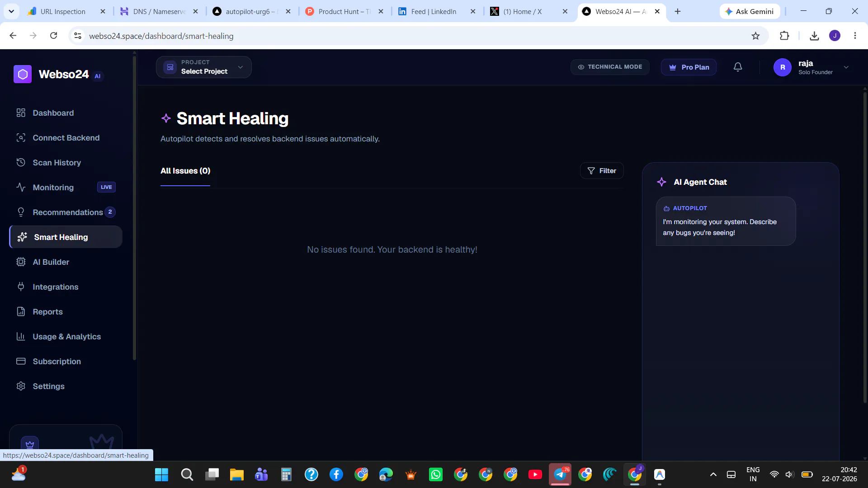Open YouTube from taskbar
868x488 pixels.
pyautogui.click(x=535, y=474)
